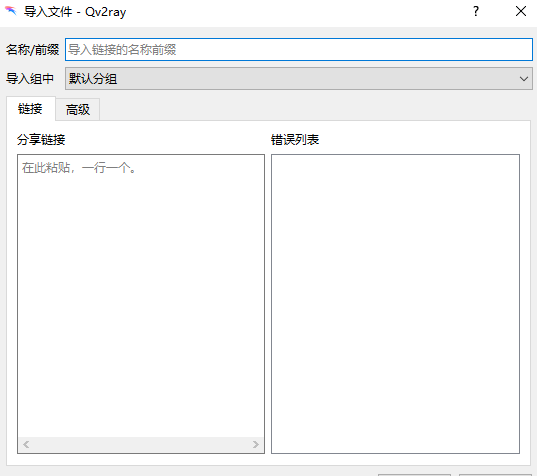This screenshot has width=537, height=476.
Task: Click the Qv2ray bird icon in title bar
Action: (11, 11)
